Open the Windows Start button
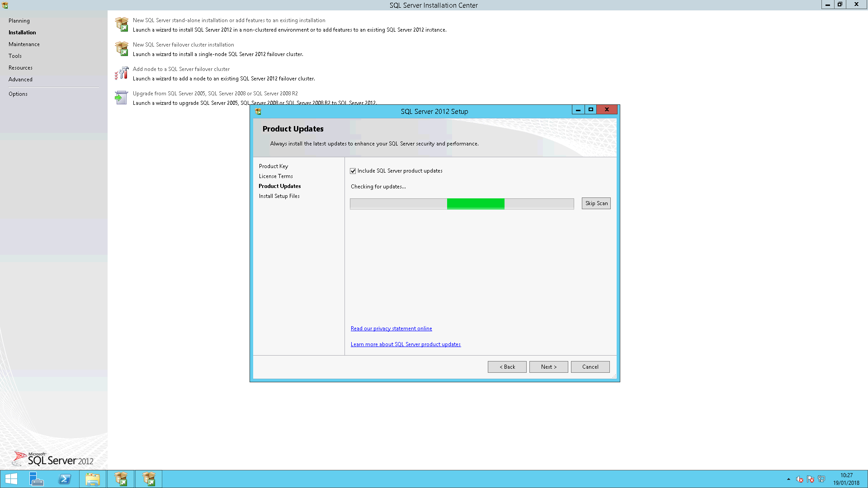868x488 pixels. click(11, 479)
